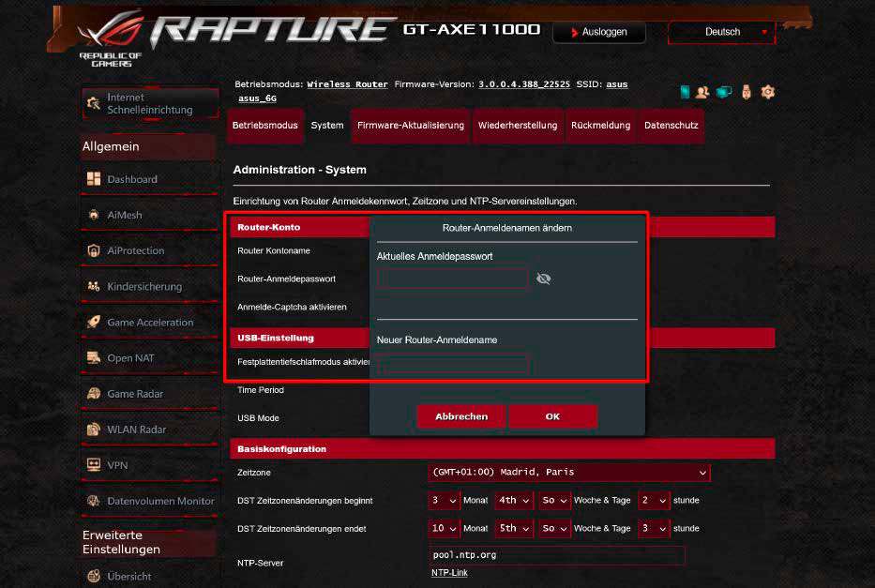Open Game Radar sidebar icon

tap(94, 393)
